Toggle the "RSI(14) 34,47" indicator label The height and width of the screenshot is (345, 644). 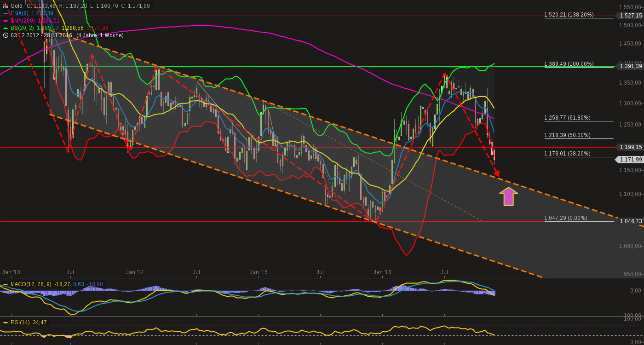click(x=29, y=323)
